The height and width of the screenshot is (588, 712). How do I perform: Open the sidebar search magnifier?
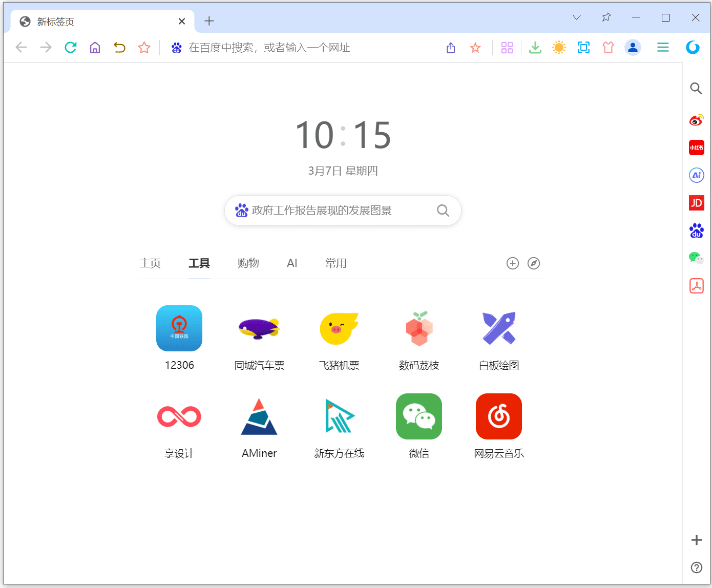point(696,88)
